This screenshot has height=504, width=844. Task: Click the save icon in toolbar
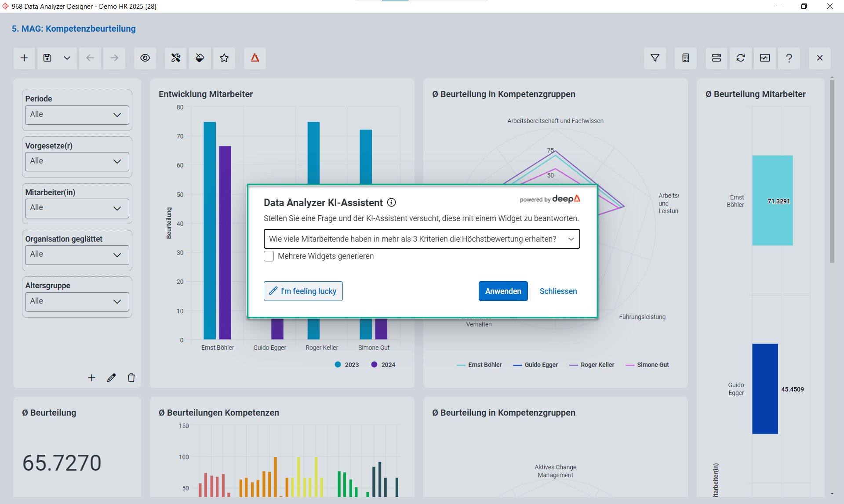tap(47, 58)
